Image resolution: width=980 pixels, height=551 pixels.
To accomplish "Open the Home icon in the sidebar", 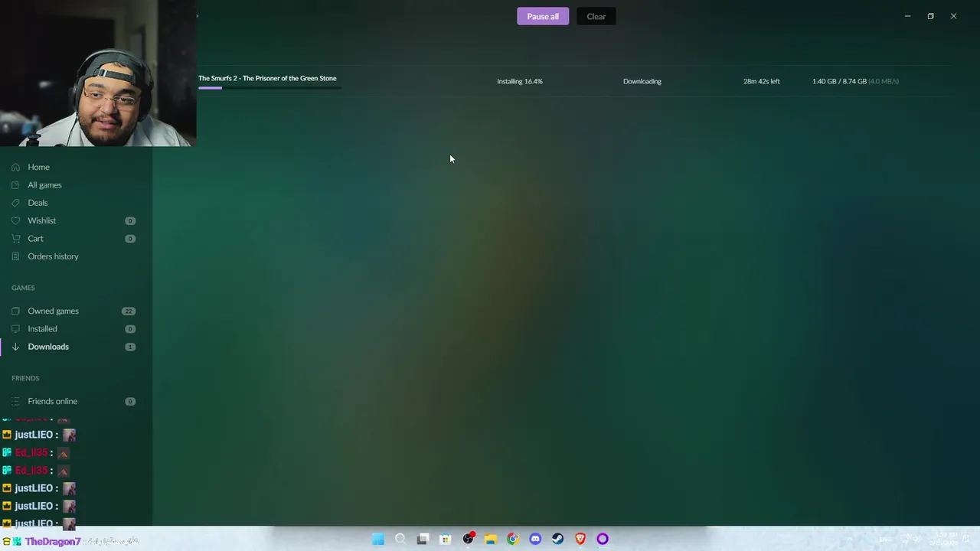I will pos(15,167).
